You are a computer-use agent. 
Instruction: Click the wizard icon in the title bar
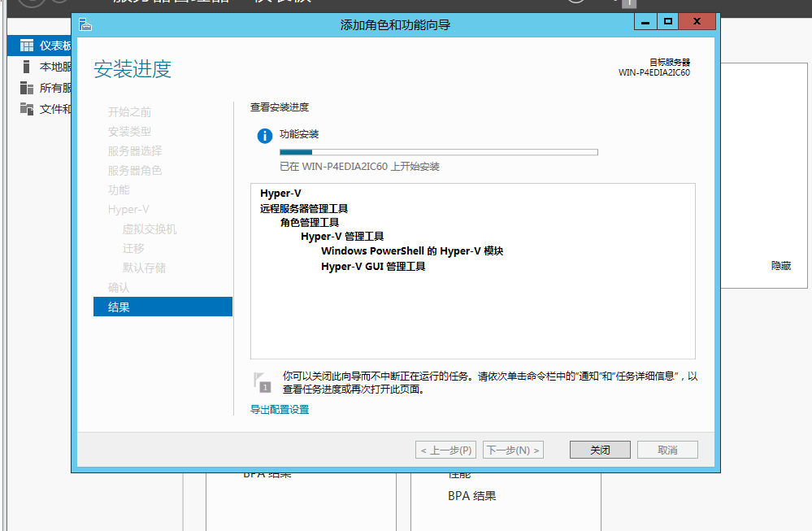85,24
